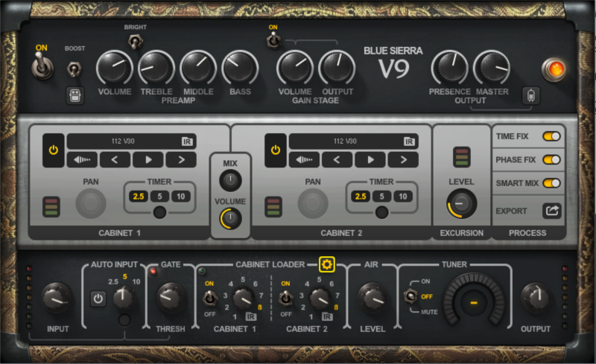Click the Excursion Level knob
The image size is (596, 364).
461,203
